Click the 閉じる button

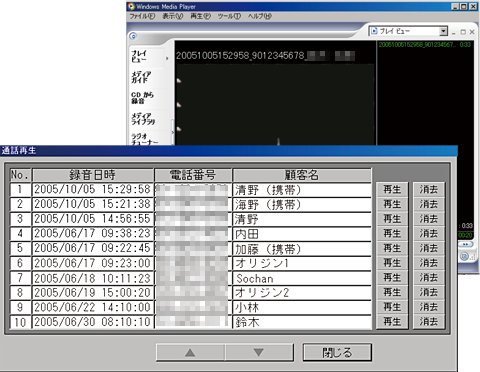(337, 352)
